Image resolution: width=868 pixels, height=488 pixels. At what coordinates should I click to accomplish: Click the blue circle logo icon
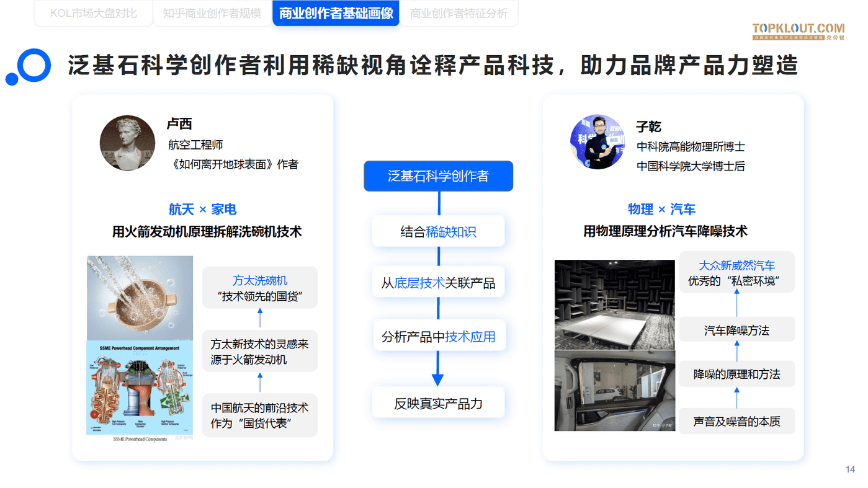(x=29, y=66)
